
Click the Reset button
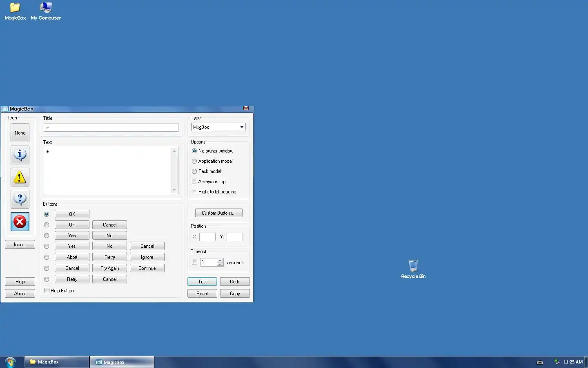tap(202, 294)
